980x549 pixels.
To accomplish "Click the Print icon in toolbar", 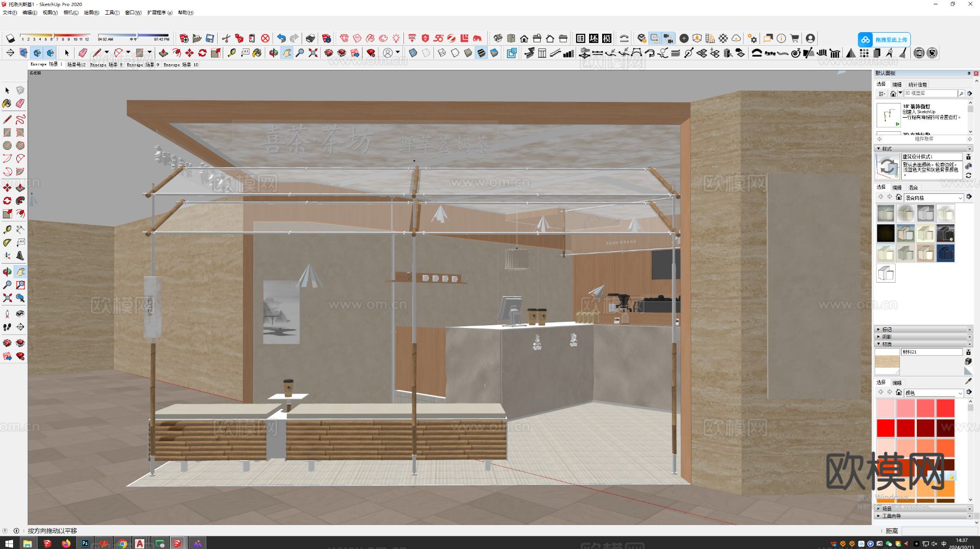I will point(310,39).
